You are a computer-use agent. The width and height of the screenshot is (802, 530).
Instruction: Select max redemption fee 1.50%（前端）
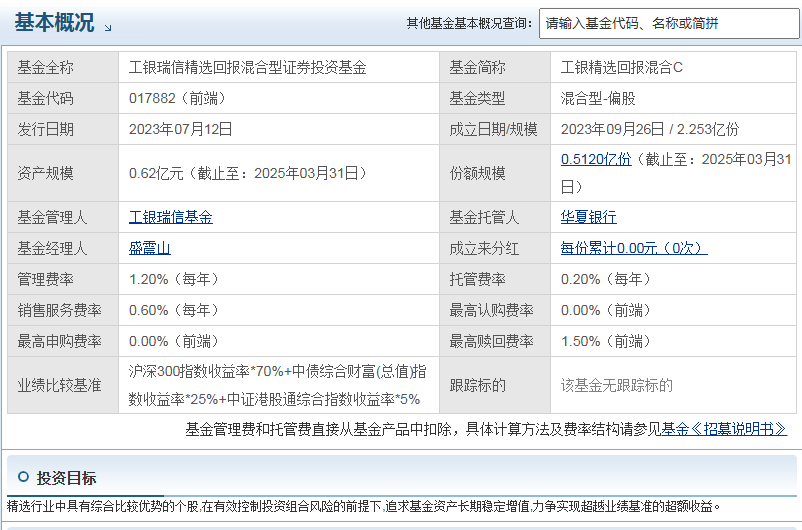(607, 341)
